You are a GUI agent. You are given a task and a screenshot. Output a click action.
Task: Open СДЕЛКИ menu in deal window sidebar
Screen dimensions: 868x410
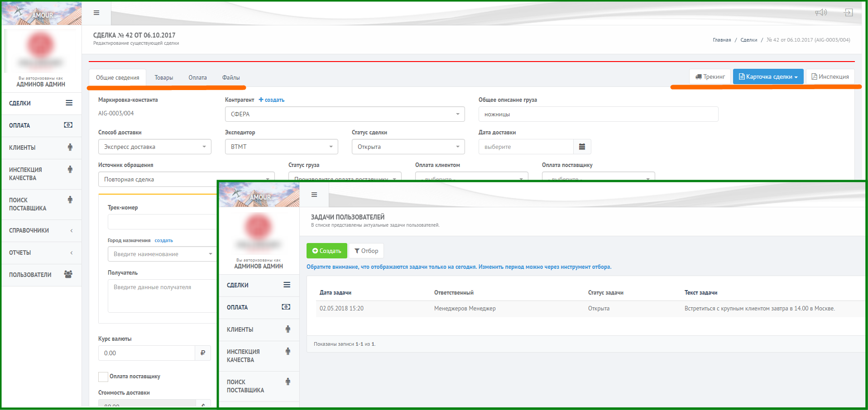point(42,103)
